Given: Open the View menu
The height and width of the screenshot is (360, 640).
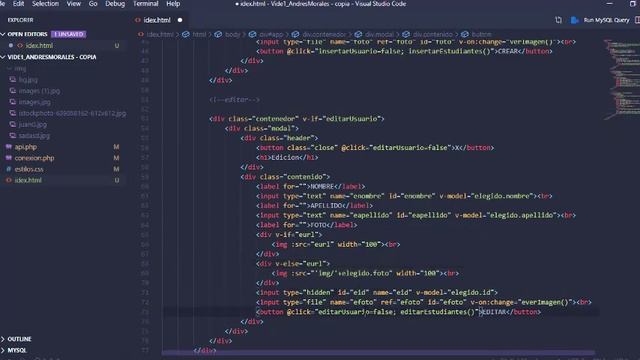Looking at the screenshot, I should [x=73, y=4].
